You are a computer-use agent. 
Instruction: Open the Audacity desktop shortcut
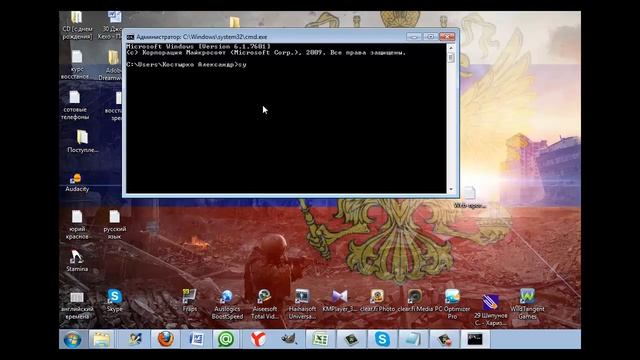(77, 182)
